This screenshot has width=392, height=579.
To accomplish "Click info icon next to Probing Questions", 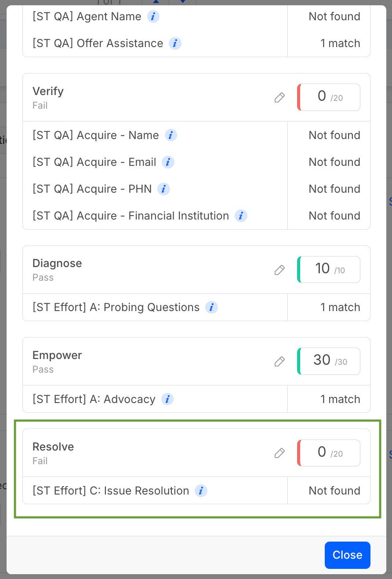I will 211,308.
